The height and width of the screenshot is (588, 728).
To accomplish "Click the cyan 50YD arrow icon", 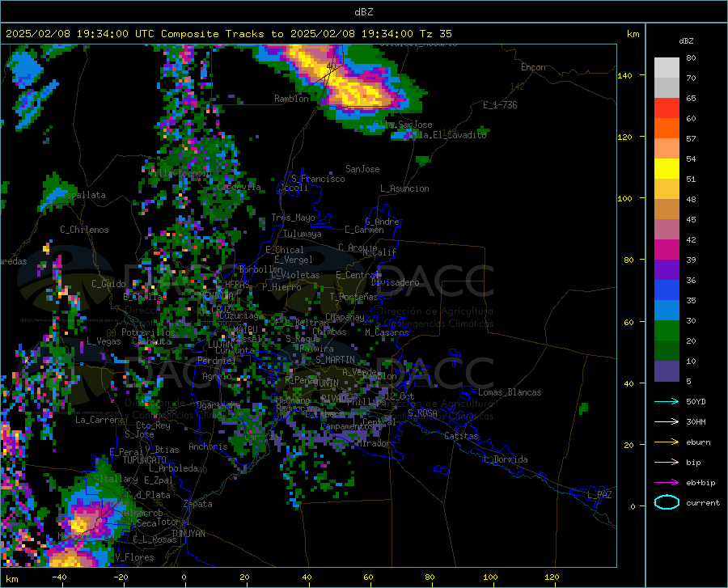I will click(667, 401).
